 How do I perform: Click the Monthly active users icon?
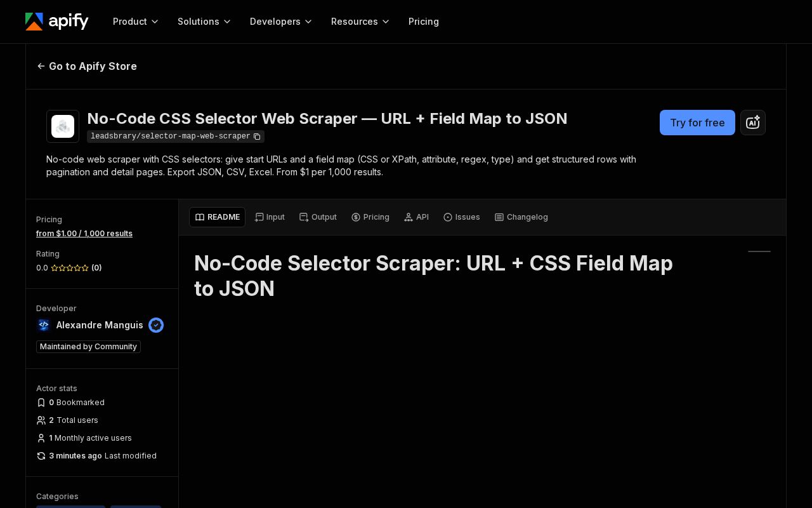(x=41, y=438)
